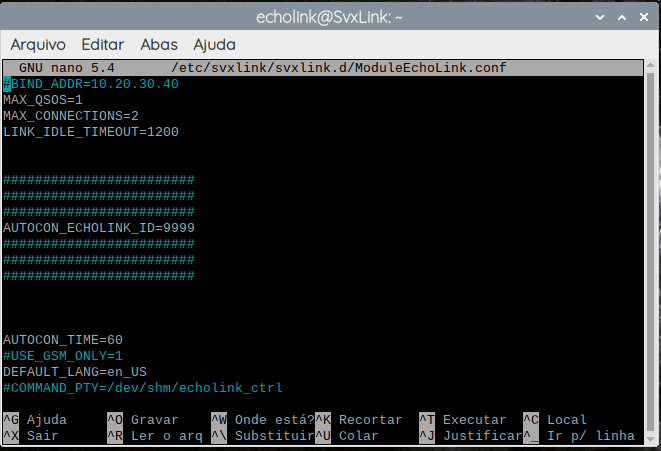Place cursor on MAX_QSOS=1 line
The height and width of the screenshot is (451, 661).
43,100
